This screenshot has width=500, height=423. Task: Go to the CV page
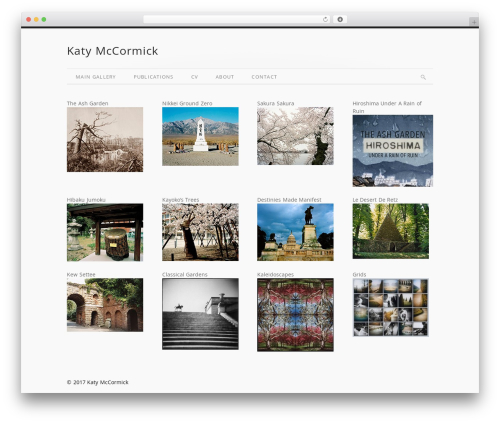tap(194, 77)
